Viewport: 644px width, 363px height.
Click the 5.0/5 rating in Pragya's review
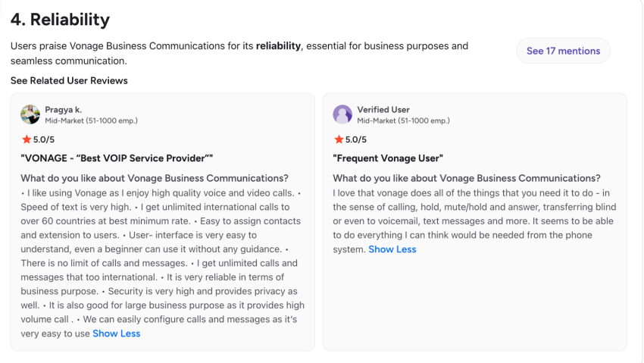(x=44, y=139)
